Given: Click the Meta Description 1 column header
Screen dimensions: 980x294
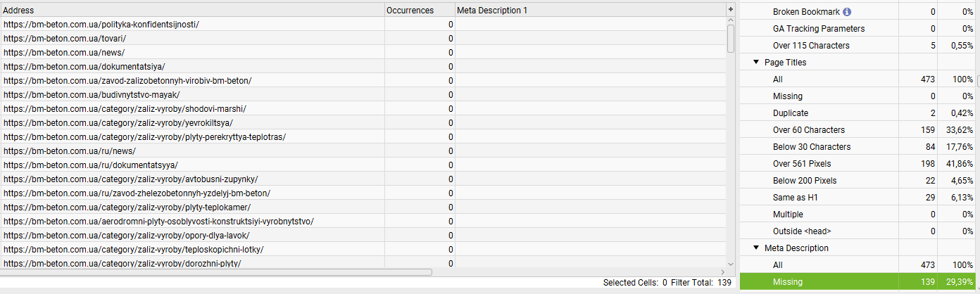Looking at the screenshot, I should click(x=590, y=11).
